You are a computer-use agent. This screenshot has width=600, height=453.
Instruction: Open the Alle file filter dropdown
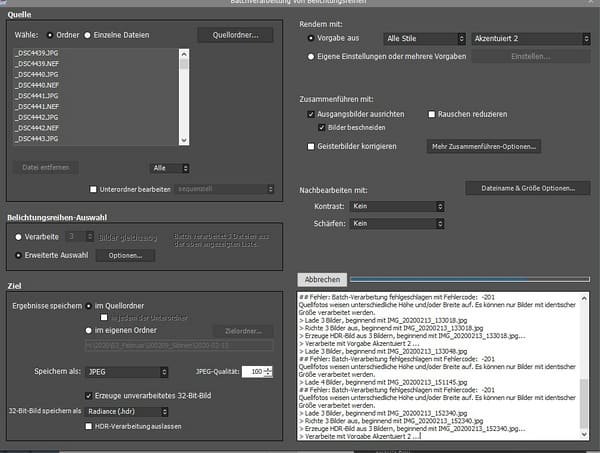click(170, 168)
